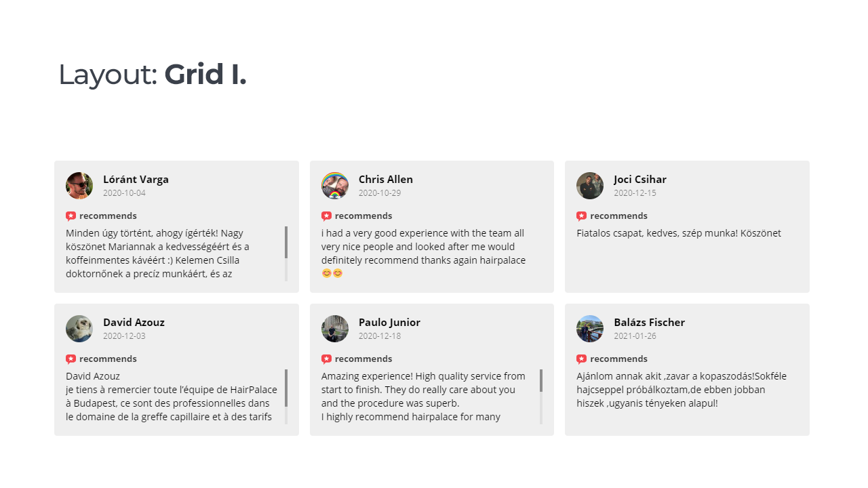868x488 pixels.
Task: Select the date 2020-12-15 on Joci Csihar's review
Action: click(x=635, y=193)
